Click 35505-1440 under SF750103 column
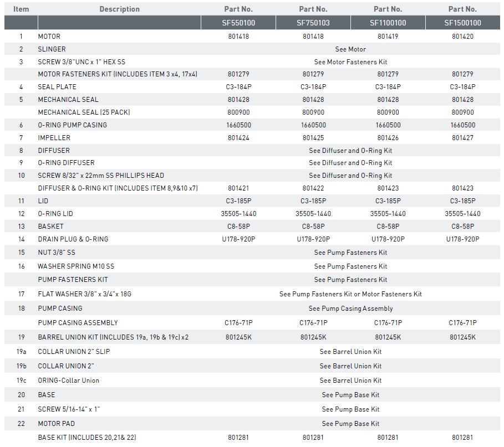 tap(313, 214)
